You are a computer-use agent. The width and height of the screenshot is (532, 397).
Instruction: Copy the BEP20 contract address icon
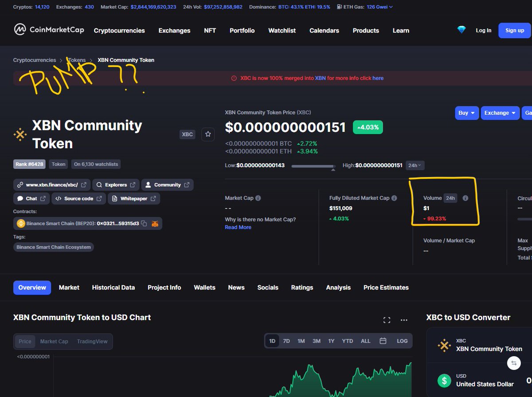(x=144, y=224)
